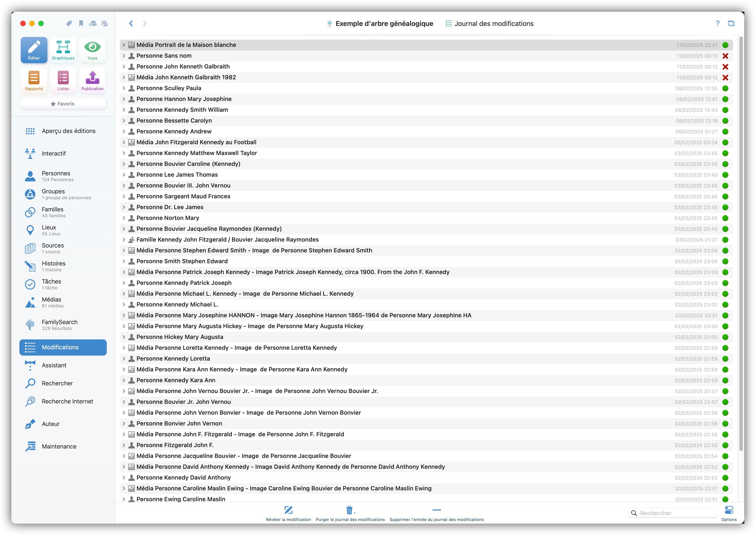756x535 pixels.
Task: Open Sources in sidebar
Action: coord(63,248)
